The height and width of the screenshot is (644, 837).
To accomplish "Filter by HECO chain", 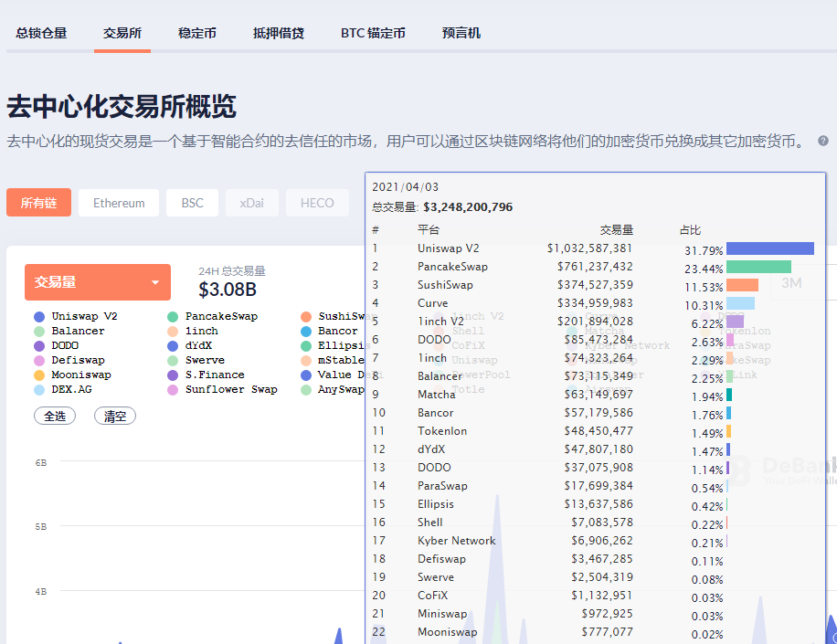I will (x=317, y=203).
